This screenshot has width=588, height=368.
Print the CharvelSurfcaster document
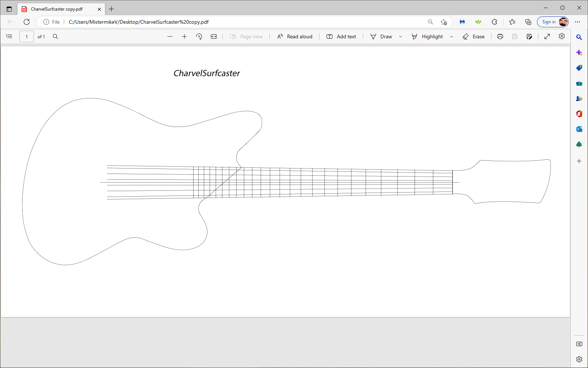tap(500, 36)
